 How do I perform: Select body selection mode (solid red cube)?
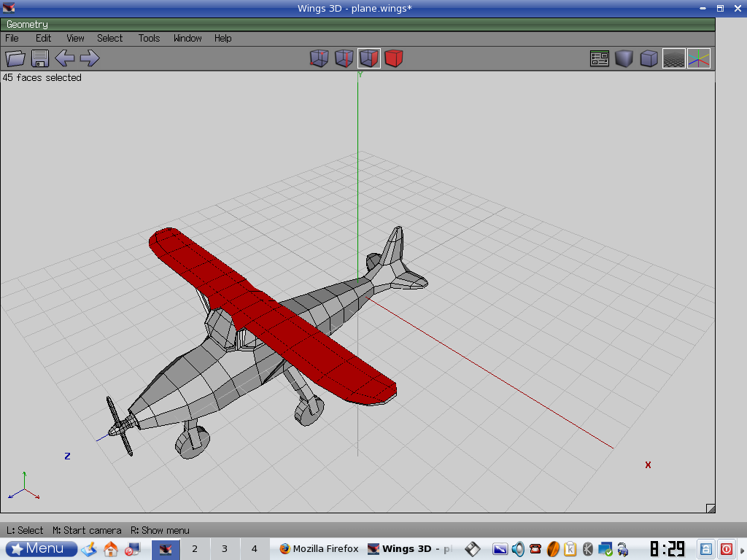click(x=394, y=58)
